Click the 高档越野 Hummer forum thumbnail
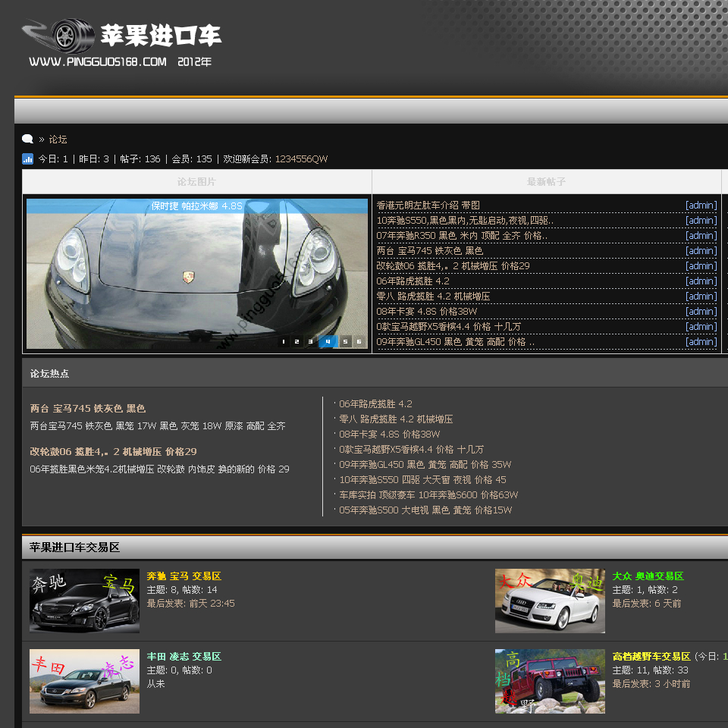This screenshot has height=728, width=728. coord(551,681)
